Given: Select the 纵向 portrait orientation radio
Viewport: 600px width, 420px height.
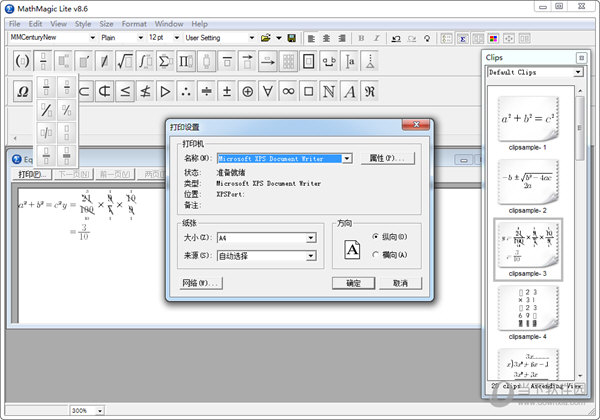Looking at the screenshot, I should [x=375, y=237].
